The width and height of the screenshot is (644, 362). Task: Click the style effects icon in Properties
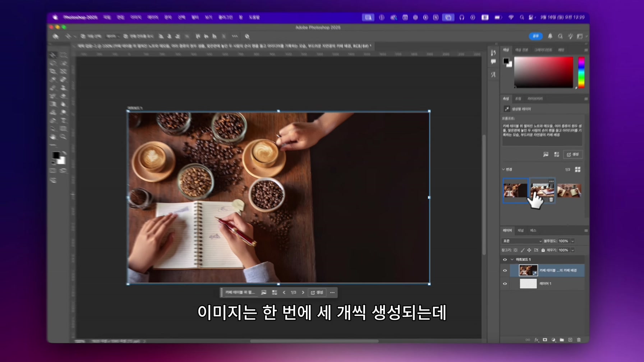tap(557, 154)
